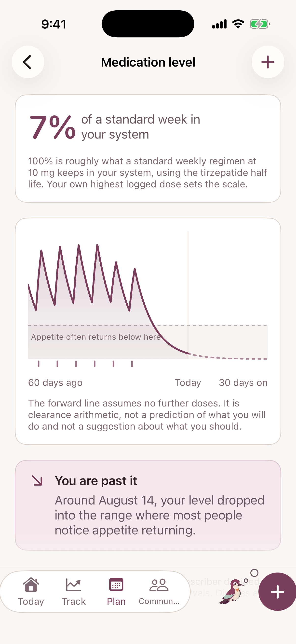Tap the first dose tick marker
296x644 pixels.
39,364
